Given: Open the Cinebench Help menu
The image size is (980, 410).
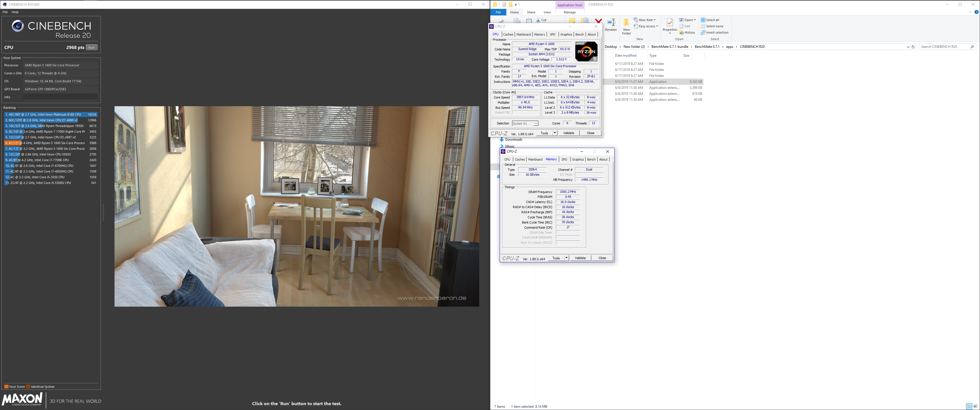Looking at the screenshot, I should click(x=15, y=12).
